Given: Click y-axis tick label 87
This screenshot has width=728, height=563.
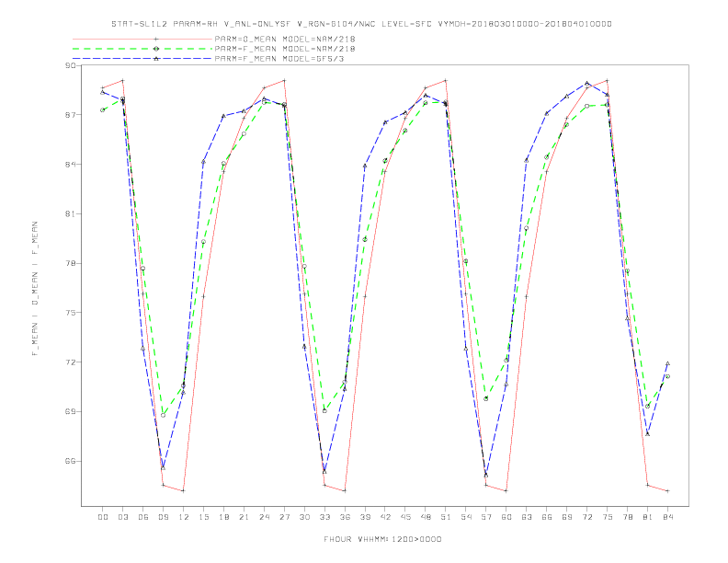Looking at the screenshot, I should 70,115.
